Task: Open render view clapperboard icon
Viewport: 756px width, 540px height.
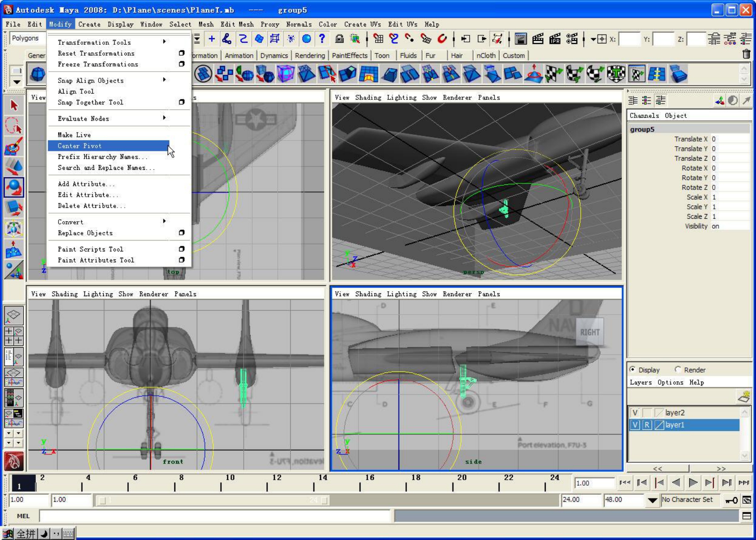Action: (520, 39)
